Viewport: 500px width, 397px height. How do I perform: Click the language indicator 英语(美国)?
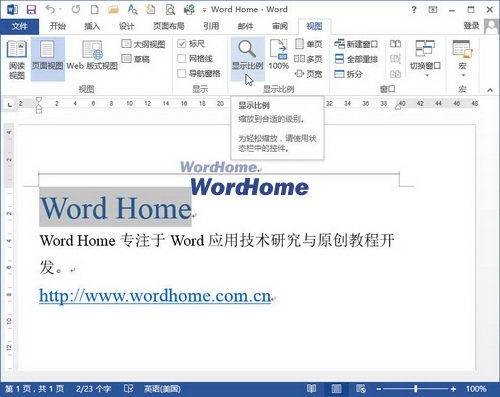click(x=162, y=389)
